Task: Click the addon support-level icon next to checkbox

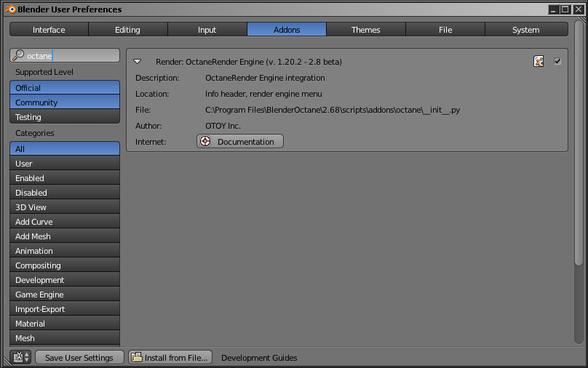Action: 539,62
